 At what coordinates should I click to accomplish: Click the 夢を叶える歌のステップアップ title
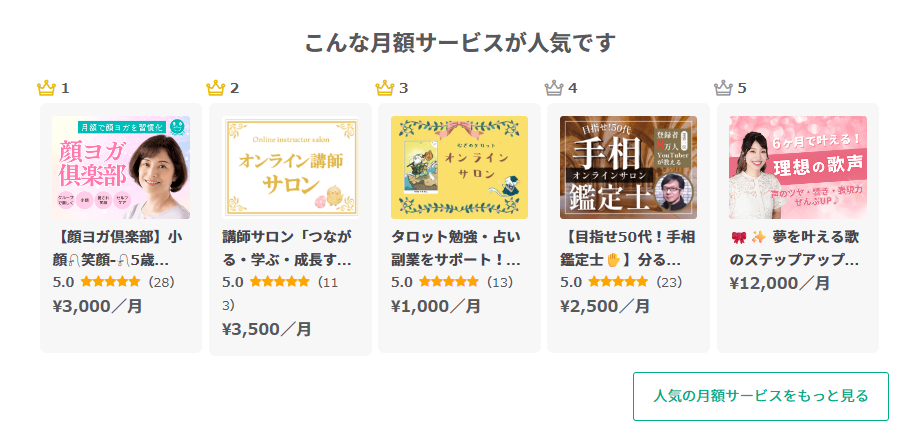point(795,248)
